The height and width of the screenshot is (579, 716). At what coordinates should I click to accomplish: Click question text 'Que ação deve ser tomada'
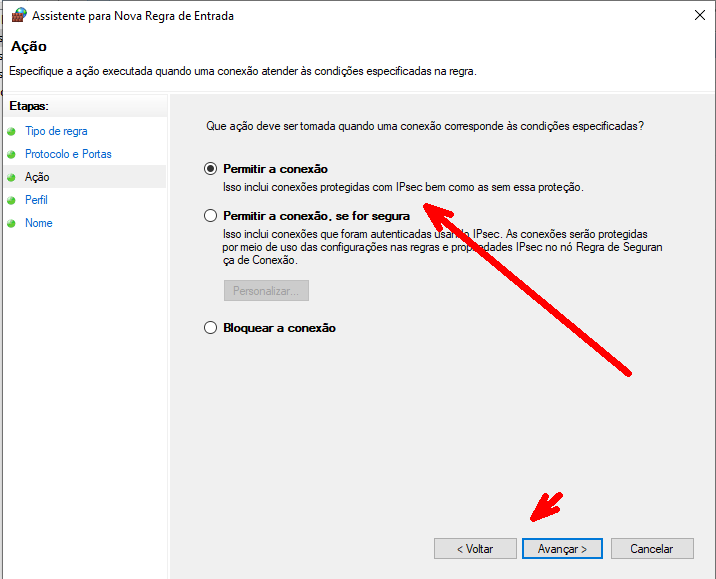tap(425, 126)
